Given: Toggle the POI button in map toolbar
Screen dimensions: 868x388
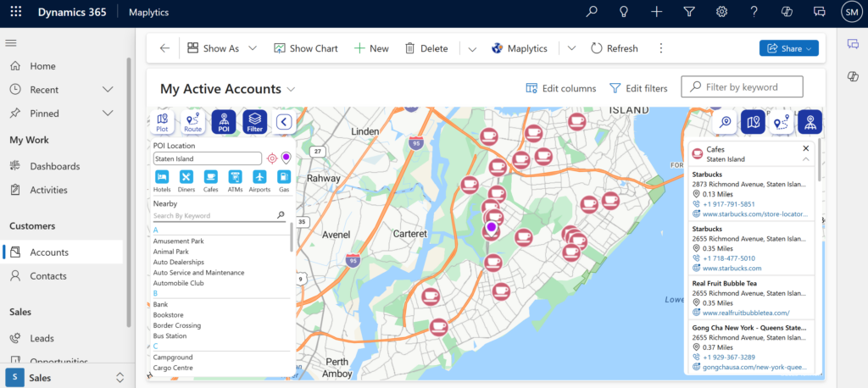Looking at the screenshot, I should tap(224, 123).
